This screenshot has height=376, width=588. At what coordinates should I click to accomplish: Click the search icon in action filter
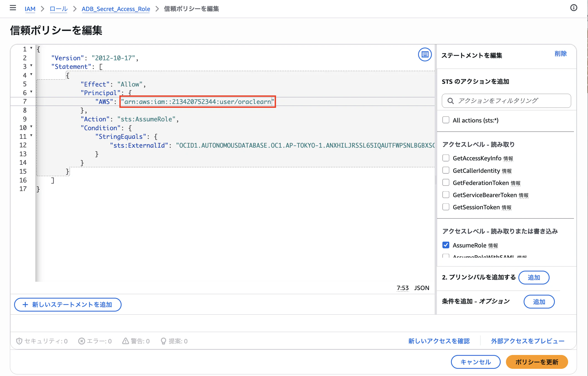450,101
